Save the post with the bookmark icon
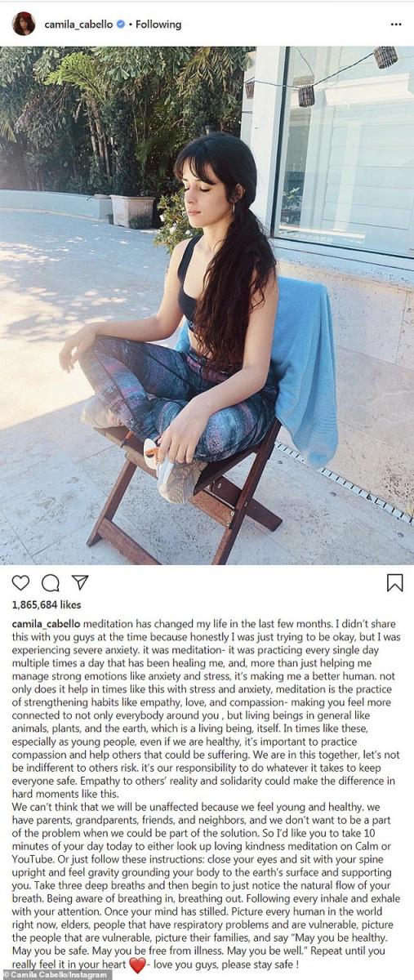414x980 pixels. pyautogui.click(x=394, y=582)
